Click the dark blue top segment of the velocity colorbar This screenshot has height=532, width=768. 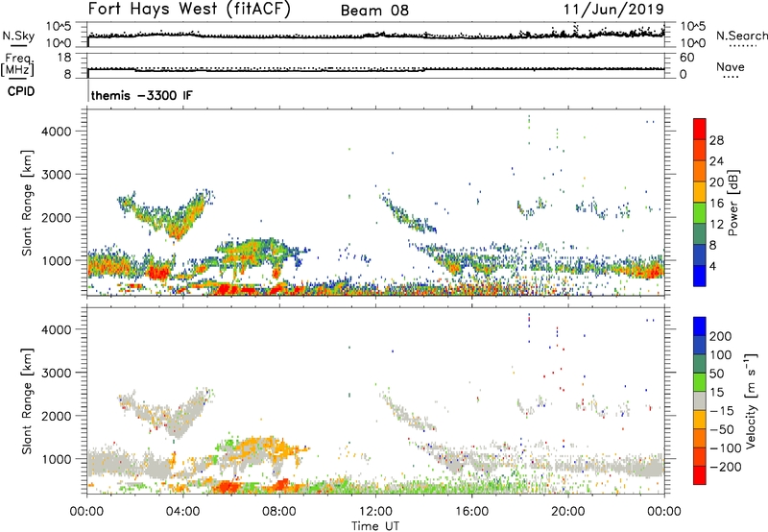700,326
